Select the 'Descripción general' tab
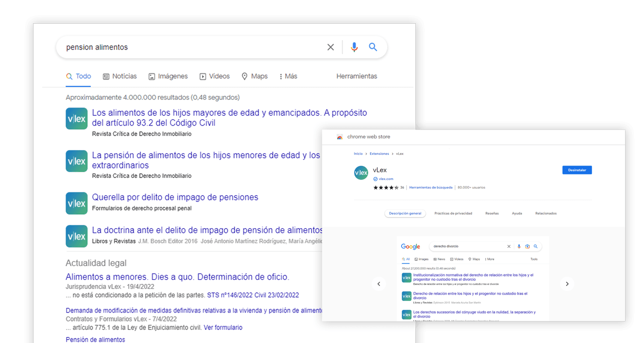644x343 pixels. tap(405, 214)
